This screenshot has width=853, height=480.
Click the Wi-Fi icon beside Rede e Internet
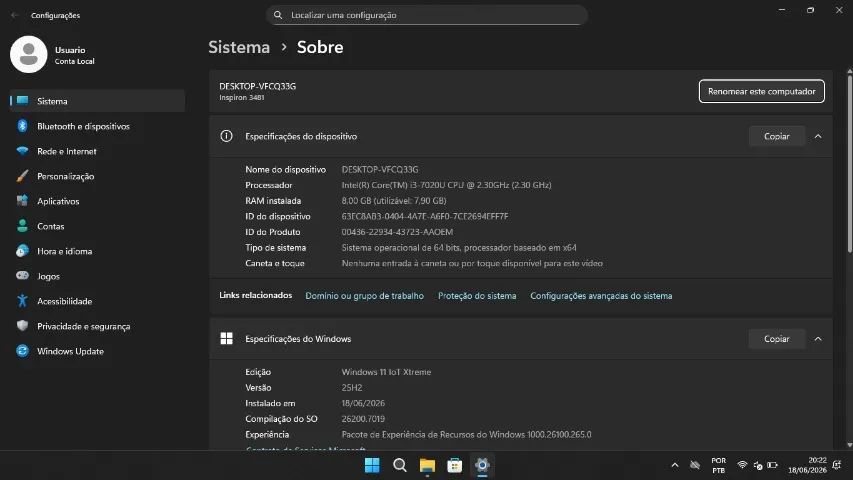[22, 151]
